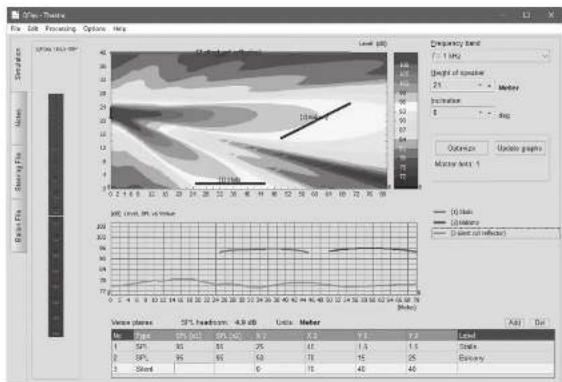This screenshot has width=562, height=382.
Task: Click the SPL versus distance graph
Action: pos(264,258)
